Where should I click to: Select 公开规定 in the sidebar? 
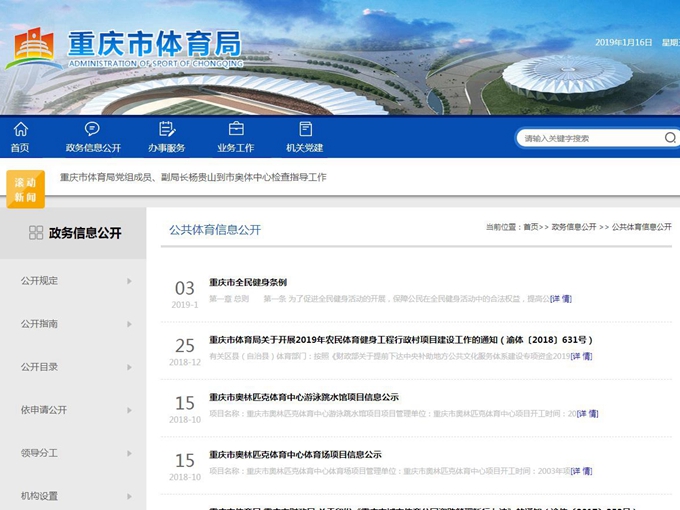click(39, 281)
